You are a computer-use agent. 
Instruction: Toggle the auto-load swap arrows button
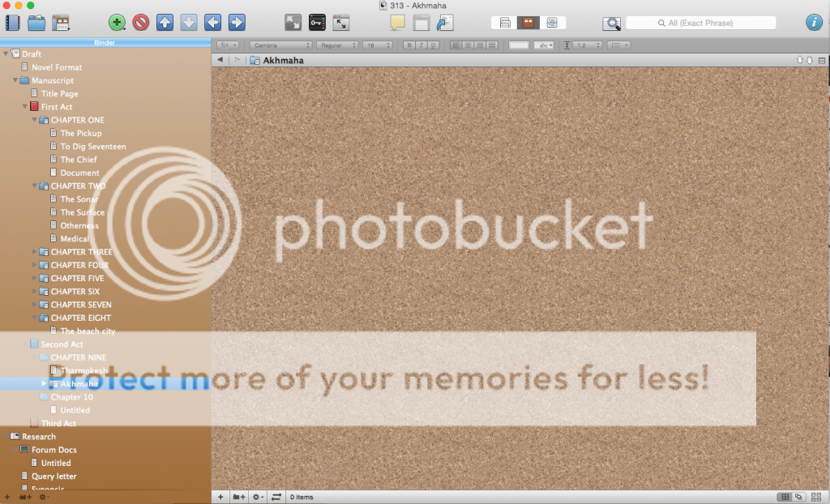(x=276, y=497)
